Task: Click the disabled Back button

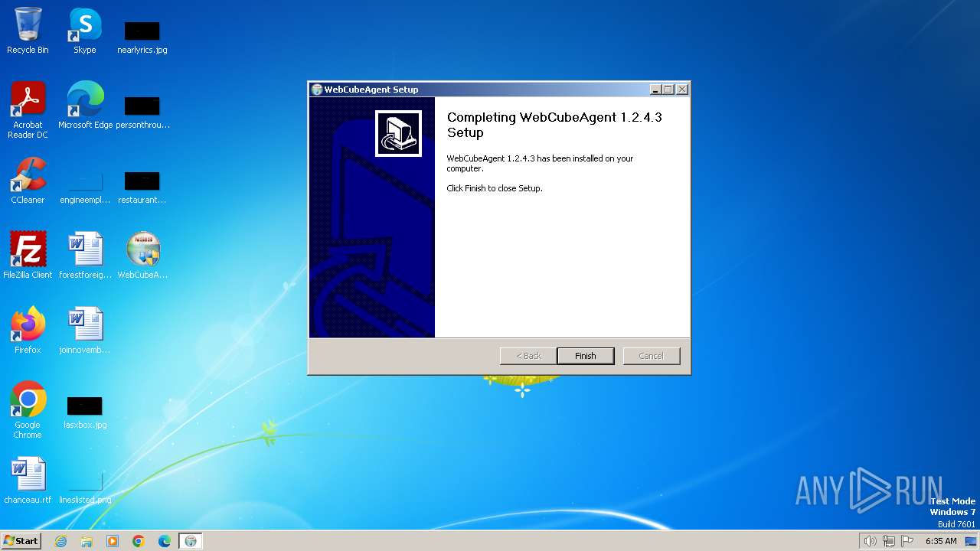Action: pos(528,356)
